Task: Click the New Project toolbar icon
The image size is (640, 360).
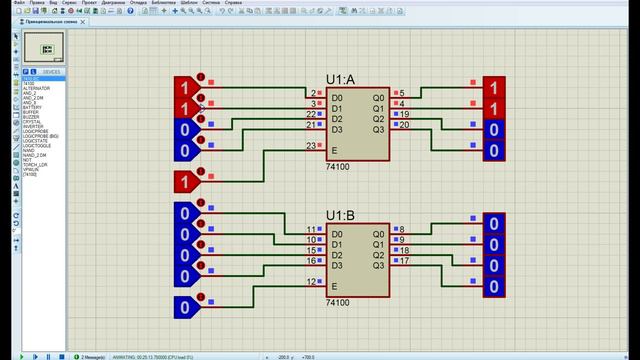Action: coord(19,11)
